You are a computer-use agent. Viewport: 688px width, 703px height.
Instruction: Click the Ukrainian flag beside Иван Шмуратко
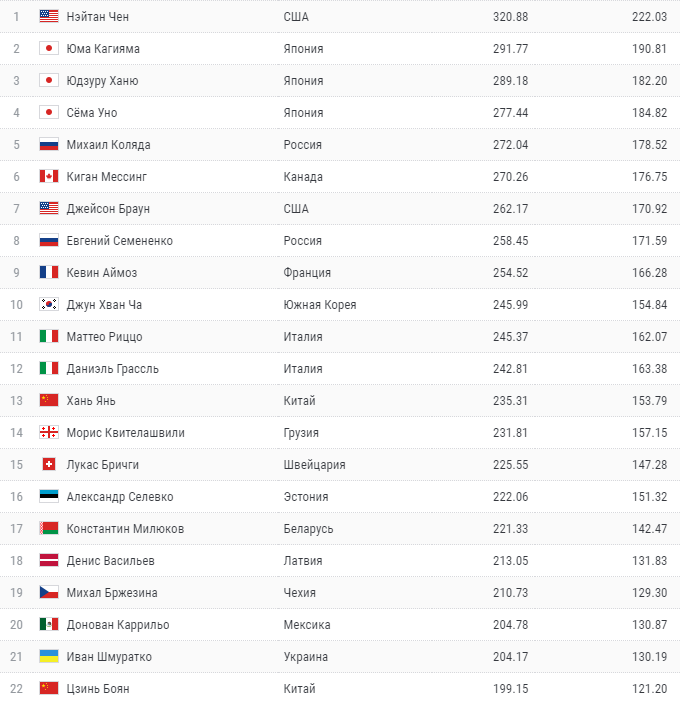pyautogui.click(x=49, y=657)
